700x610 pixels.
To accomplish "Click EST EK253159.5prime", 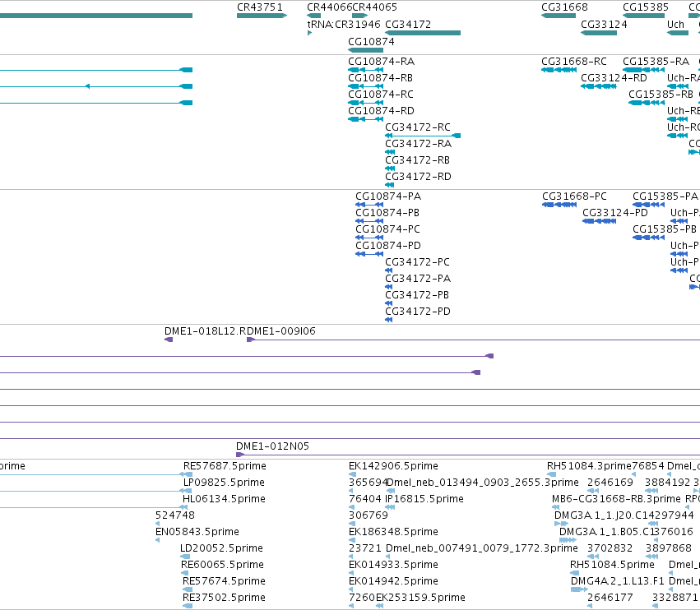I will (420, 598).
